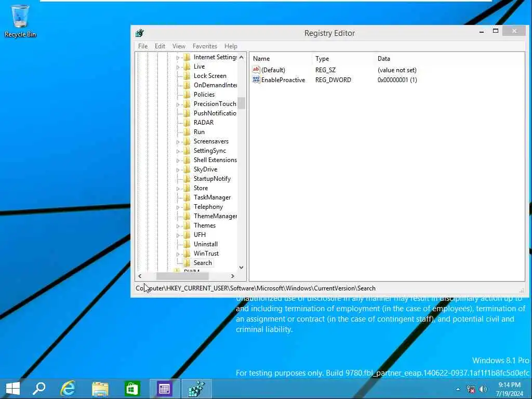This screenshot has width=532, height=399.
Task: Open File Explorer from the taskbar
Action: 100,389
